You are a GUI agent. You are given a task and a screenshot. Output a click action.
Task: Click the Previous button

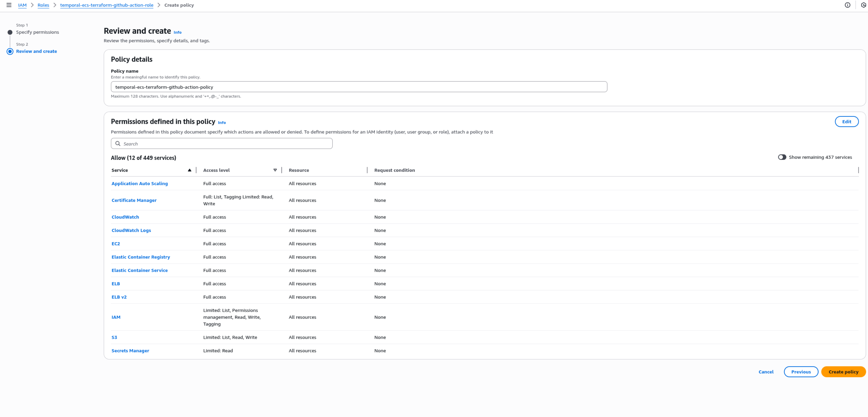point(801,372)
